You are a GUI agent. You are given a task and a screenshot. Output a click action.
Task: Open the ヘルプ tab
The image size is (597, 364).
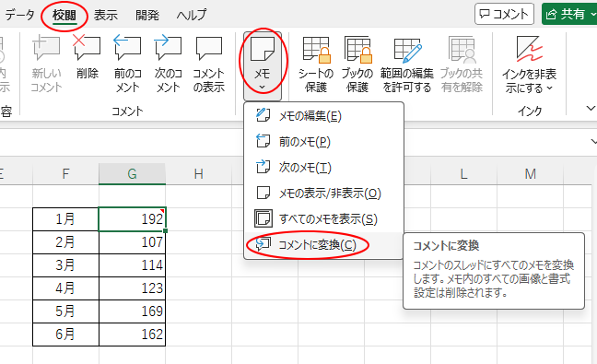tap(191, 16)
